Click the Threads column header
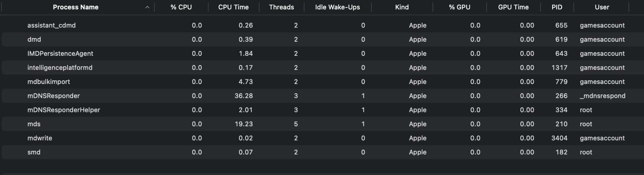Screen dimensions: 644x175 click(281, 7)
